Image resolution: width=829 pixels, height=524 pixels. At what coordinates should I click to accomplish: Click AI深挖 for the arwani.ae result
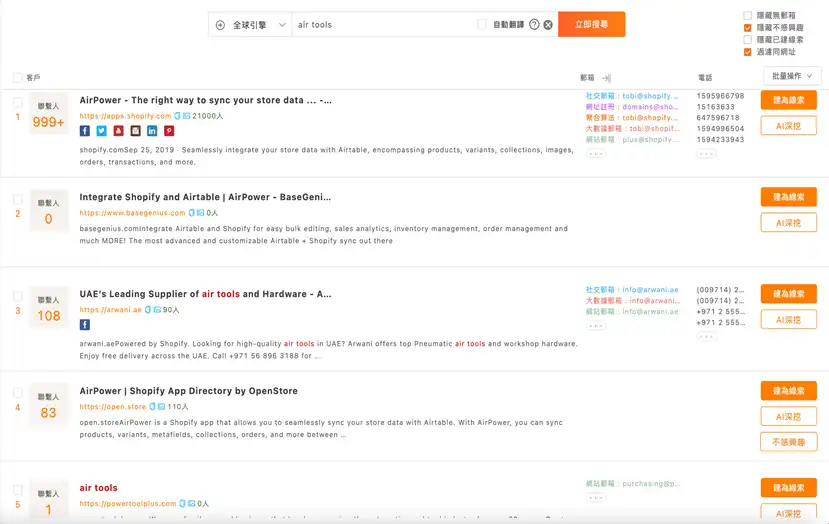click(788, 320)
